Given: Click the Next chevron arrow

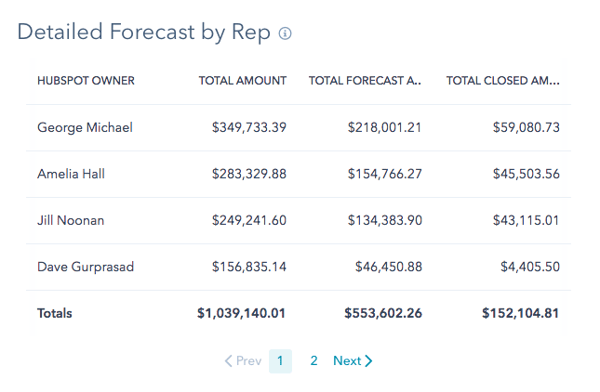Looking at the screenshot, I should pos(368,361).
